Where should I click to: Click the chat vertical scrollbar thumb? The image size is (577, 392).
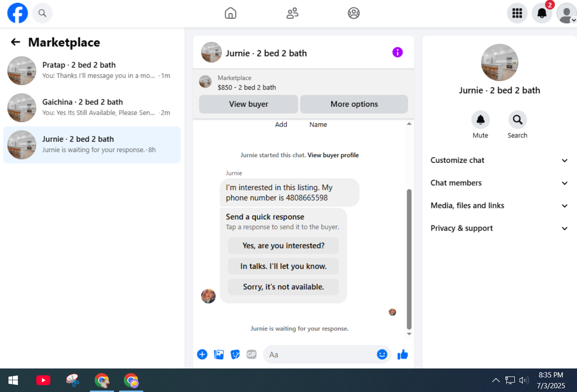(409, 259)
